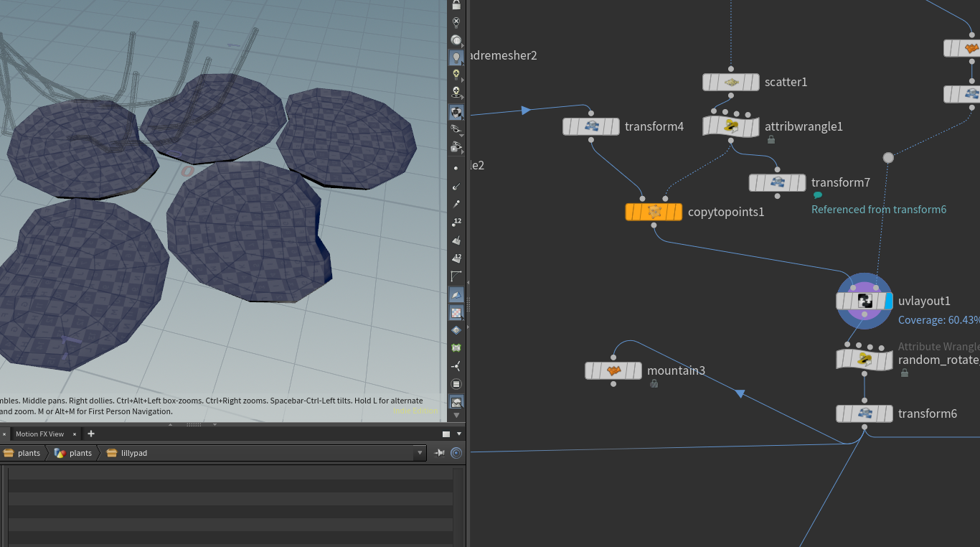This screenshot has height=547, width=980.
Task: Click the blue circular follow-selection icon
Action: point(456,453)
